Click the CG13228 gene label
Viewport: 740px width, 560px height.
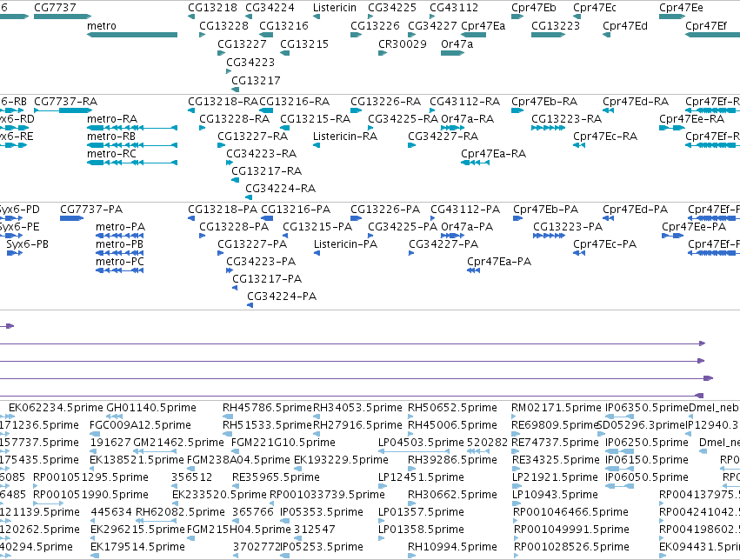pyautogui.click(x=223, y=26)
